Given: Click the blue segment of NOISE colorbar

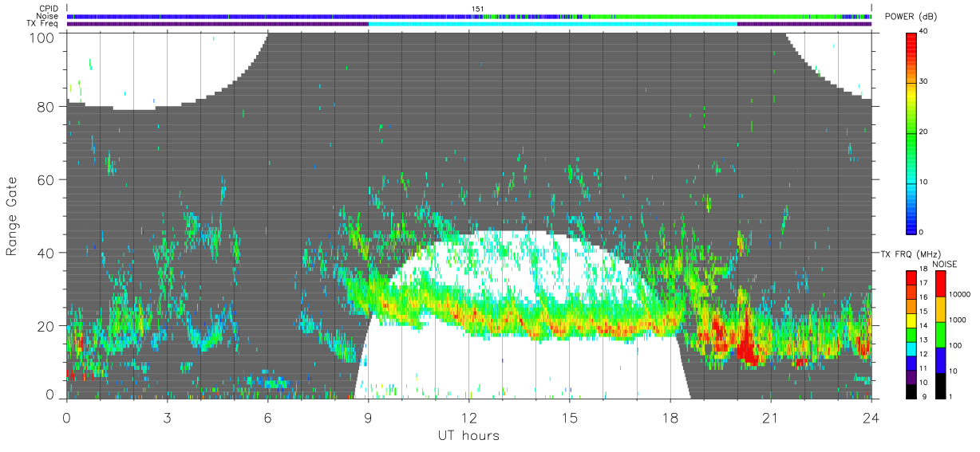Looking at the screenshot, I should (940, 360).
